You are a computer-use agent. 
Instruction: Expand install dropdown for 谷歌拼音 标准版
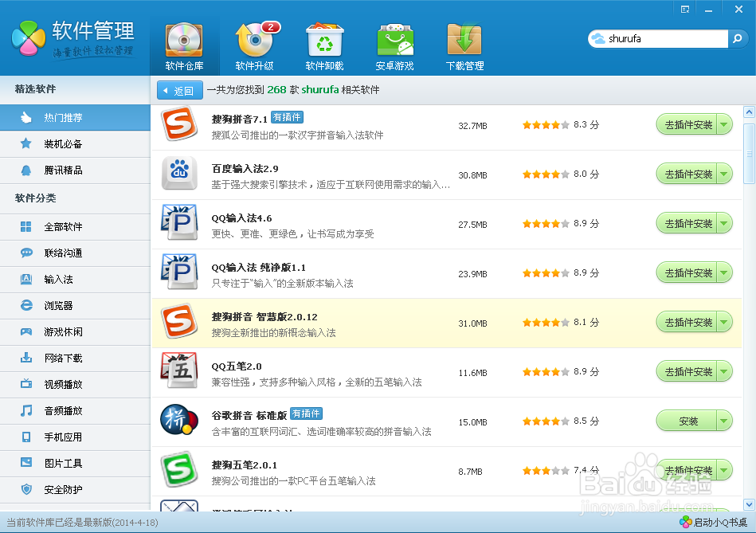tap(724, 421)
